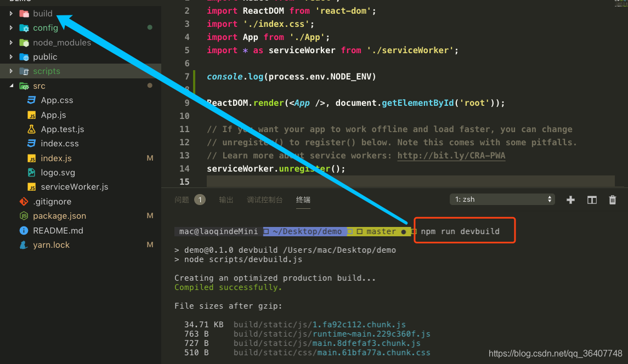Switch to the 问题 tab
Image resolution: width=628 pixels, height=364 pixels.
[x=182, y=200]
